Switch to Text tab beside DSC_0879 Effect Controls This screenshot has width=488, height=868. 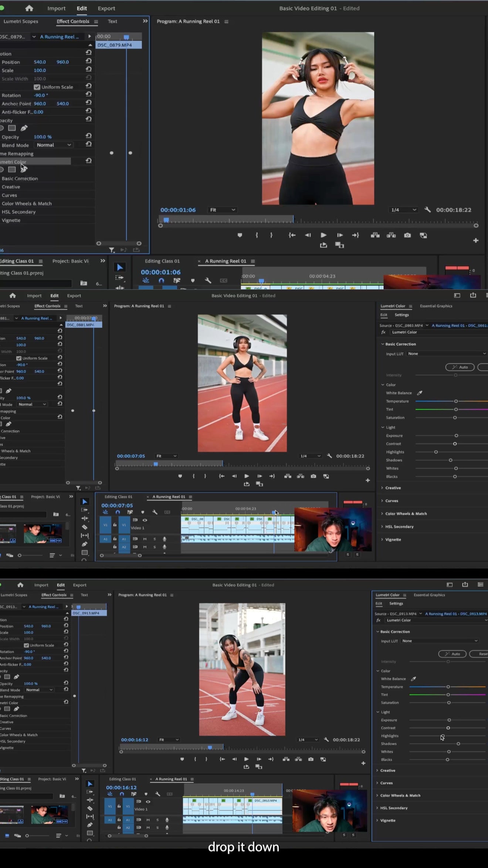pos(112,21)
